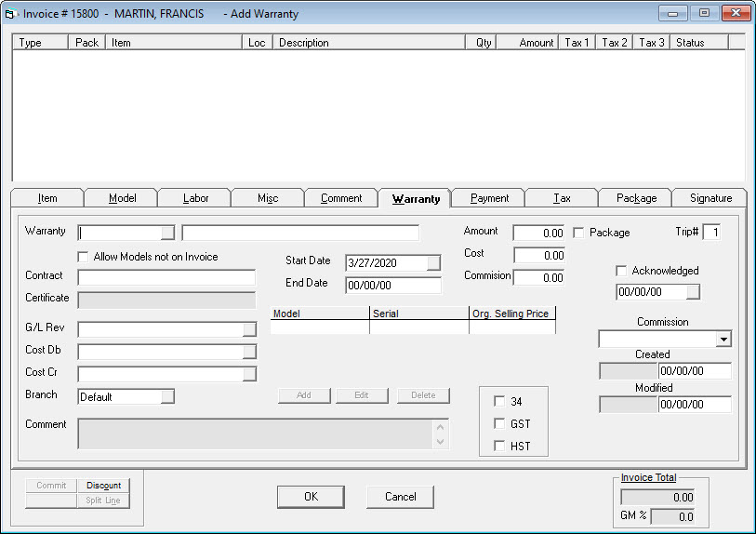The height and width of the screenshot is (534, 756).
Task: Open the Start Date calendar picker
Action: tap(433, 263)
